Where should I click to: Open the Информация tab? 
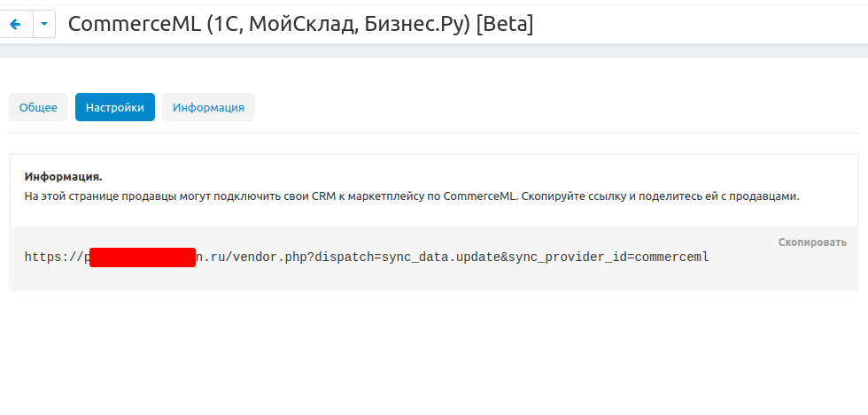[x=208, y=107]
